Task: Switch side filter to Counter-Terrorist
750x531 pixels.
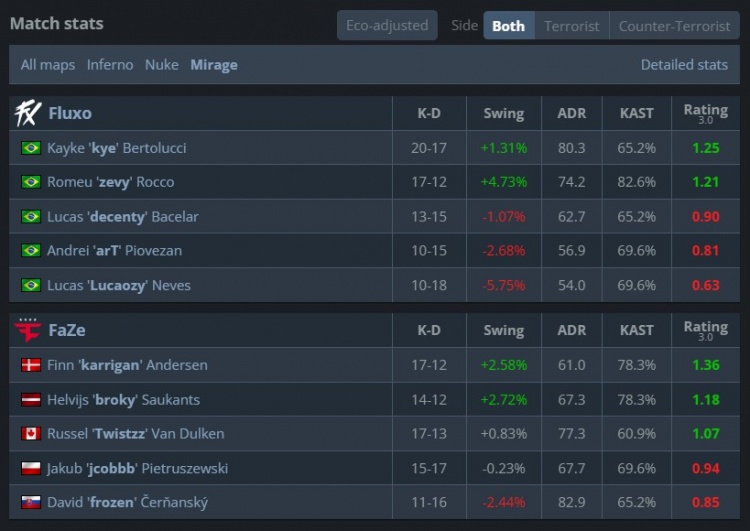Action: point(674,26)
